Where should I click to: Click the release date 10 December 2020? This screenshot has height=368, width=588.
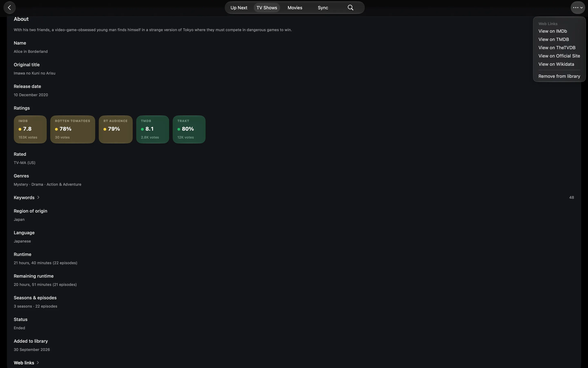point(31,95)
